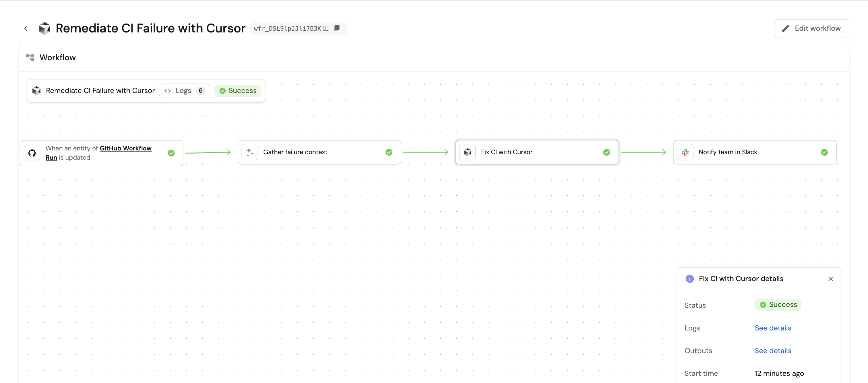Screen dimensions: 868x383
Task: Click the 'Outputs' label in details panel
Action: tap(698, 351)
